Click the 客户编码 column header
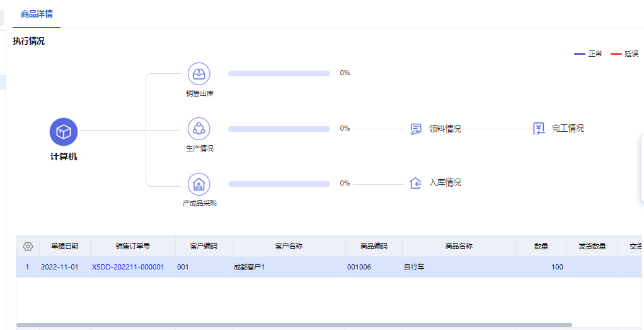This screenshot has height=330, width=644. click(204, 247)
